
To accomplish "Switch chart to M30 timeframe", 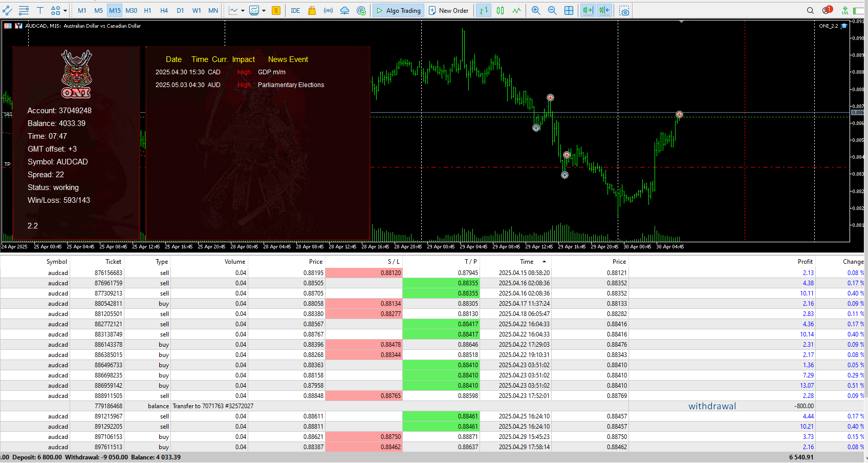I will click(131, 10).
